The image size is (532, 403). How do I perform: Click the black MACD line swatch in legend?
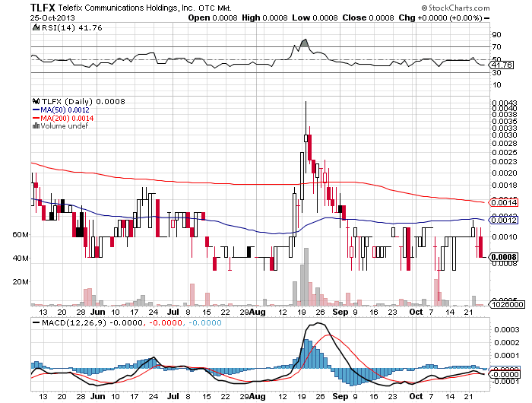(x=36, y=322)
